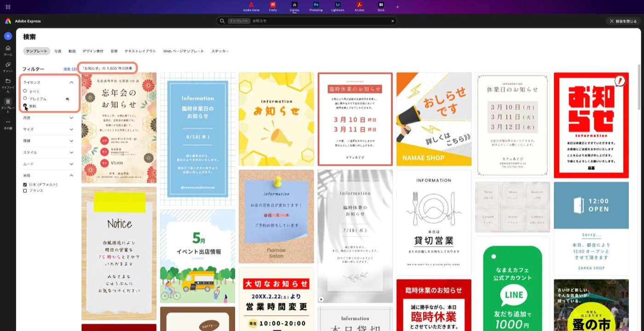644x331 pixels.
Task: Open the 5月 イベント出店情報 template
Action: click(x=198, y=256)
